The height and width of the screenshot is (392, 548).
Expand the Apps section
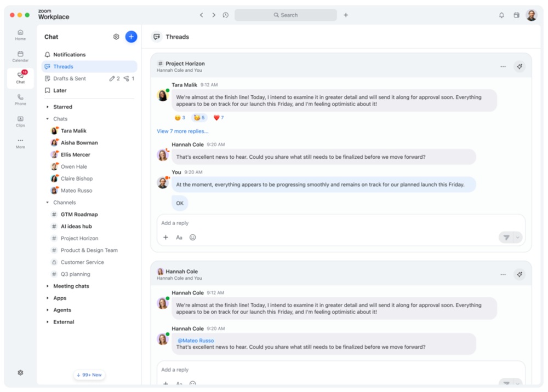click(48, 298)
